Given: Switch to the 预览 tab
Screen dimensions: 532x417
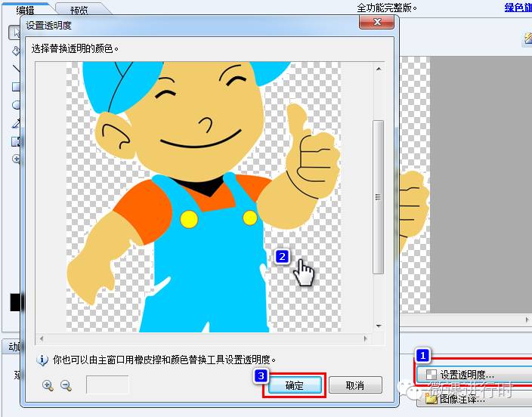Looking at the screenshot, I should pyautogui.click(x=79, y=10).
